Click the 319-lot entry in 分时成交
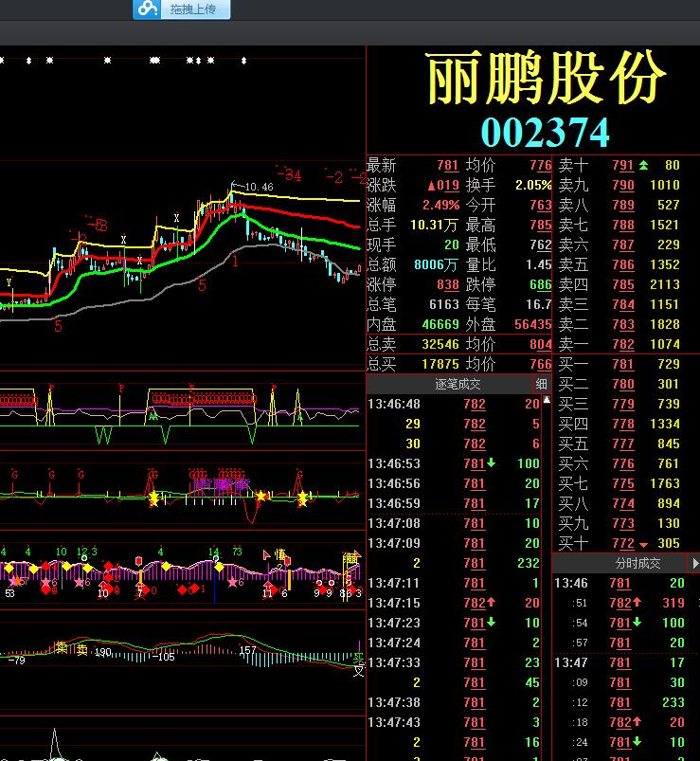 673,603
